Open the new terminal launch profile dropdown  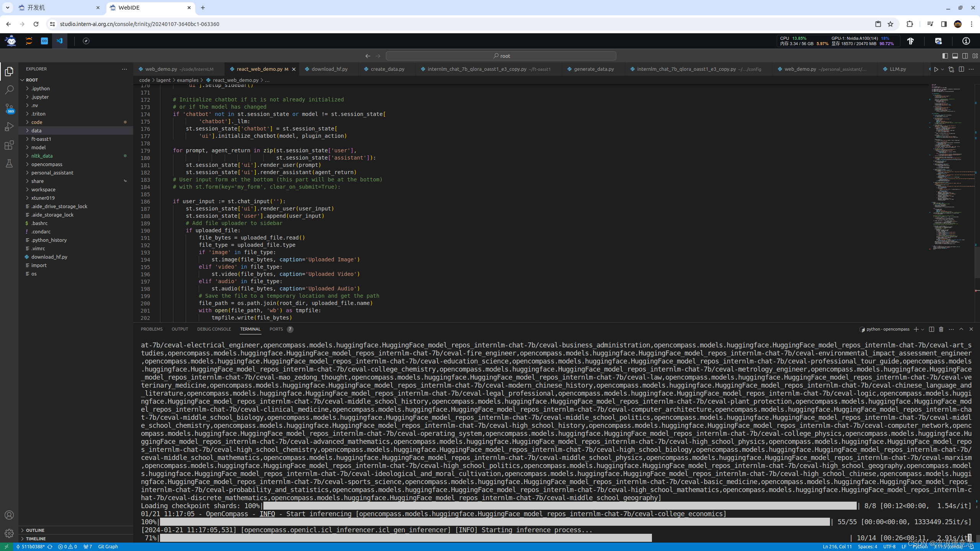(923, 329)
